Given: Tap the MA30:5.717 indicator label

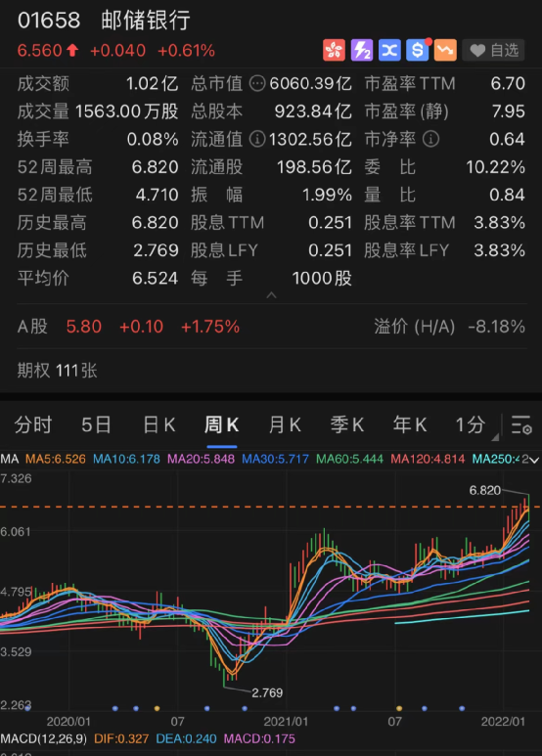Looking at the screenshot, I should 275,459.
